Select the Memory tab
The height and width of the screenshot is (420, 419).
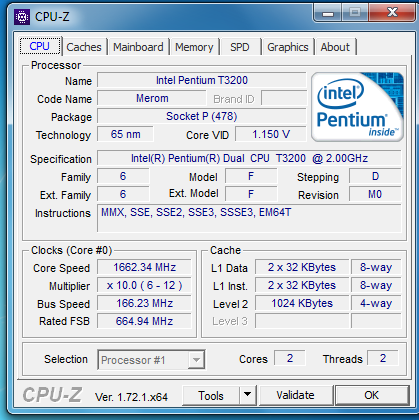coord(194,47)
